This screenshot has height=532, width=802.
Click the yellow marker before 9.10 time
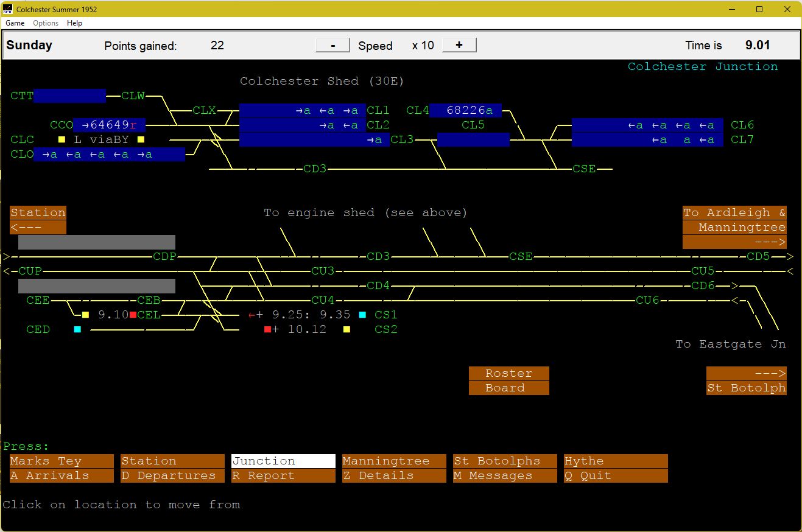click(85, 315)
